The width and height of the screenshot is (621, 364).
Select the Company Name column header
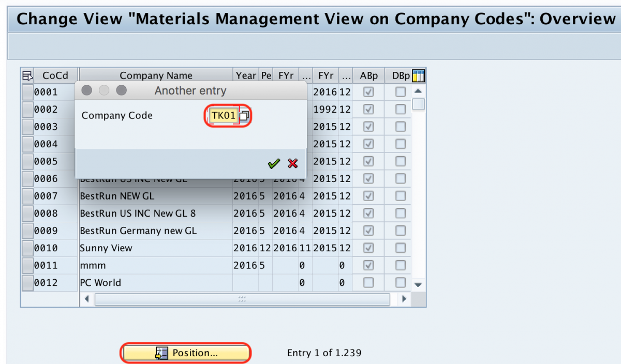[155, 75]
